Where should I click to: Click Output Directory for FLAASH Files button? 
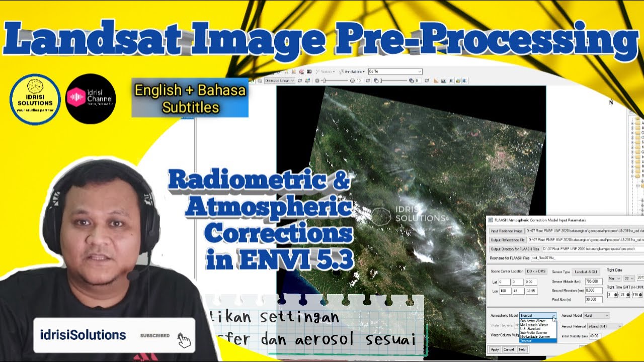click(515, 249)
